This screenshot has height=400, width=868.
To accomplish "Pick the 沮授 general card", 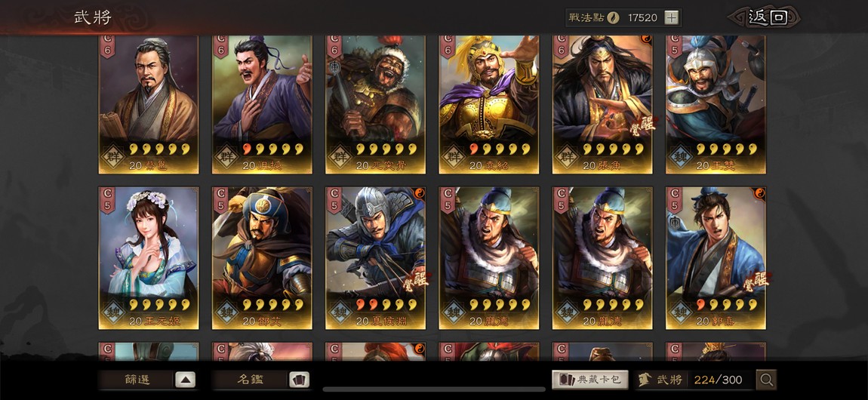I will 262,104.
